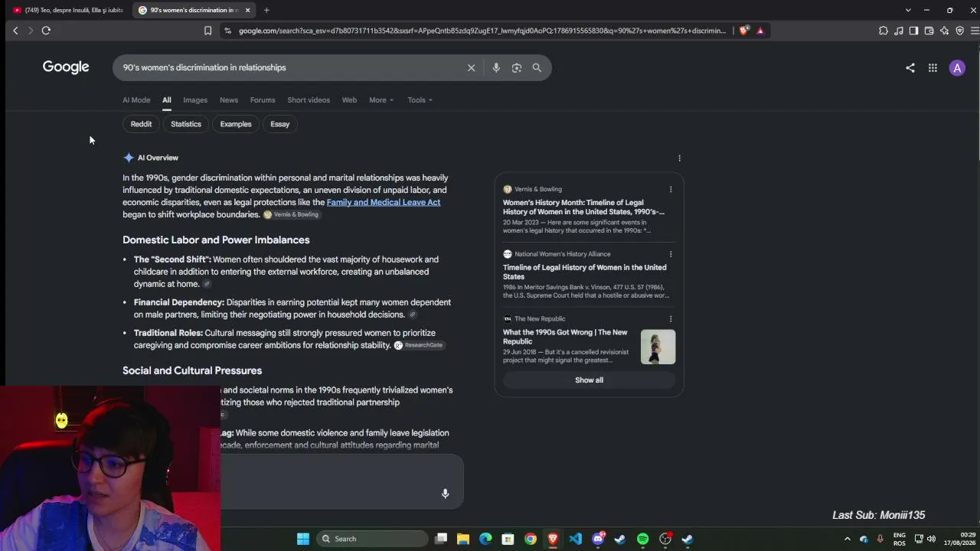The height and width of the screenshot is (551, 980).
Task: Open Brave Rewards triangle icon
Action: (760, 31)
